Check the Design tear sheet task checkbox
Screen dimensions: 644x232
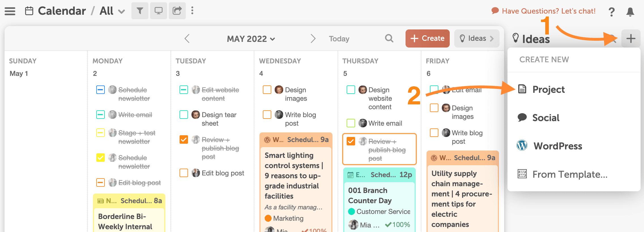pos(184,115)
